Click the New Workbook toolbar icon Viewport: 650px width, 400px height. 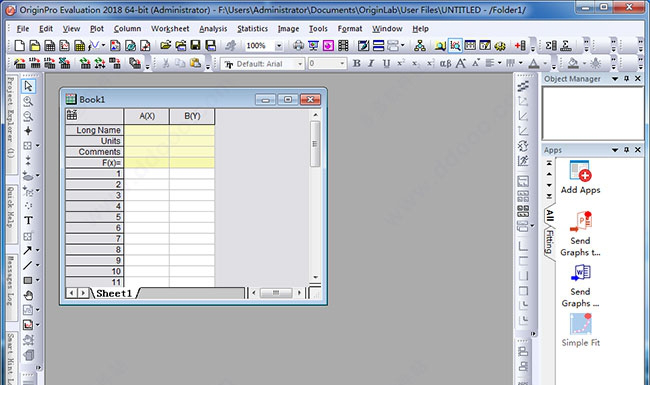pyautogui.click(x=50, y=46)
